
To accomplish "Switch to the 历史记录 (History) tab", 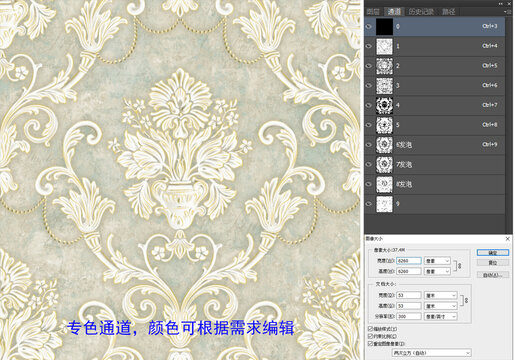I will (421, 12).
